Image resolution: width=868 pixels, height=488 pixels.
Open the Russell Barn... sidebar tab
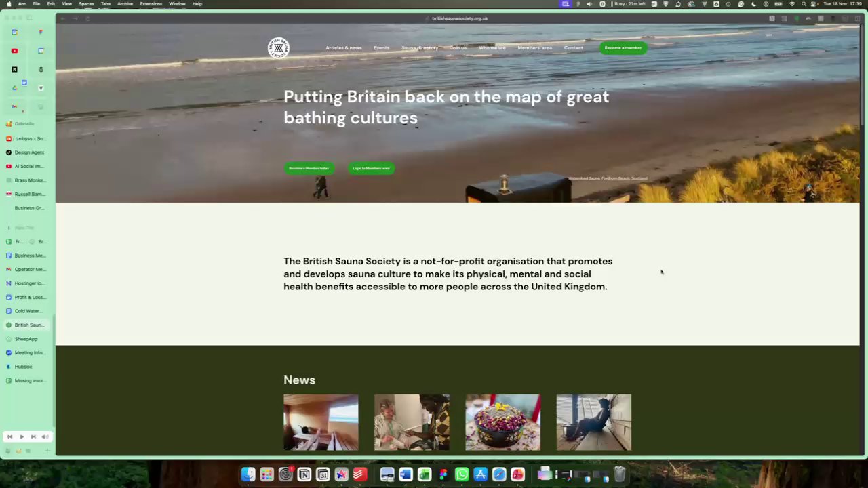tap(27, 194)
